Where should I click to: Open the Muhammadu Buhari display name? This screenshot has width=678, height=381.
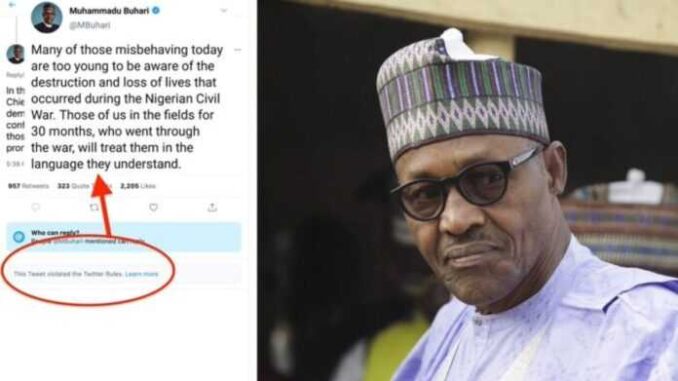pos(109,11)
